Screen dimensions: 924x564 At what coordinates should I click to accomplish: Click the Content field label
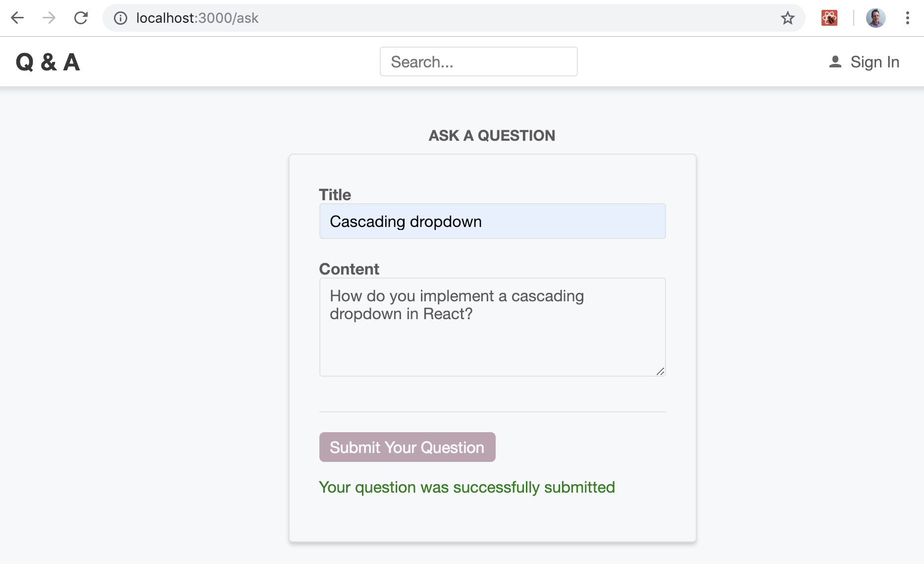[x=349, y=269]
